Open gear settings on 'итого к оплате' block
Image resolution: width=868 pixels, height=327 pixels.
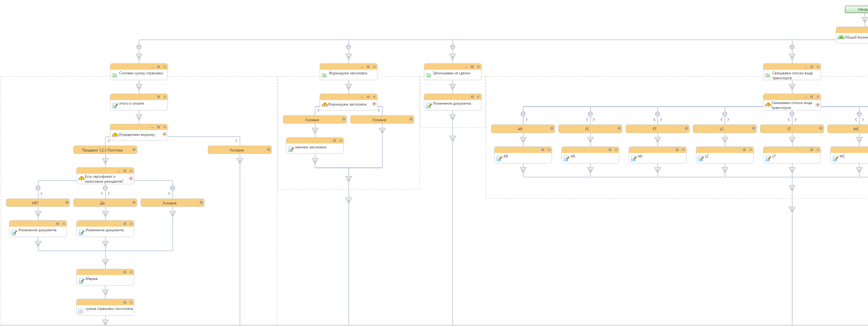click(158, 97)
